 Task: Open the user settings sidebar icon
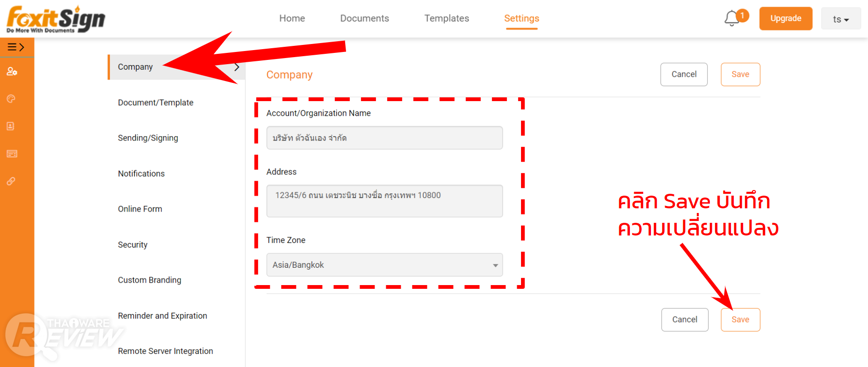[12, 72]
